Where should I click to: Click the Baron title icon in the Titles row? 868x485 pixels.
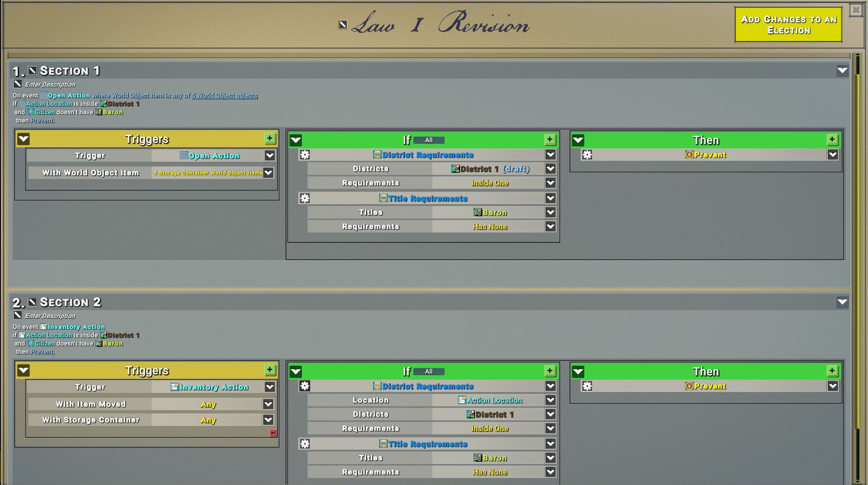(x=479, y=213)
